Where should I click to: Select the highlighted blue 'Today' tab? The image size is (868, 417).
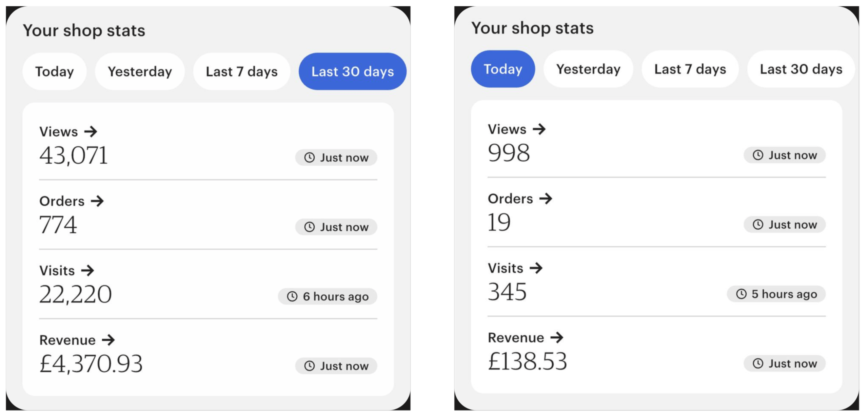pos(503,69)
